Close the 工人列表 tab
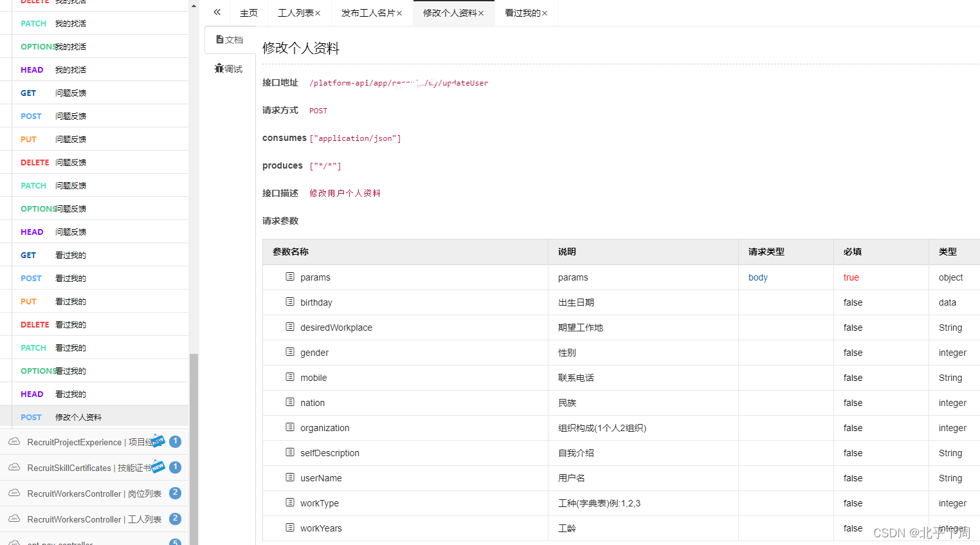This screenshot has width=980, height=545. click(318, 13)
